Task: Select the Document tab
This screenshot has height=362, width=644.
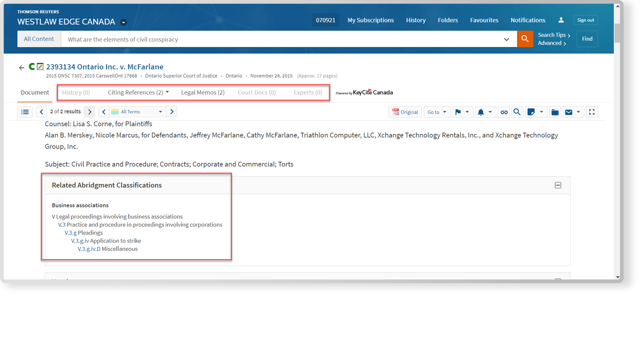Action: coord(35,93)
